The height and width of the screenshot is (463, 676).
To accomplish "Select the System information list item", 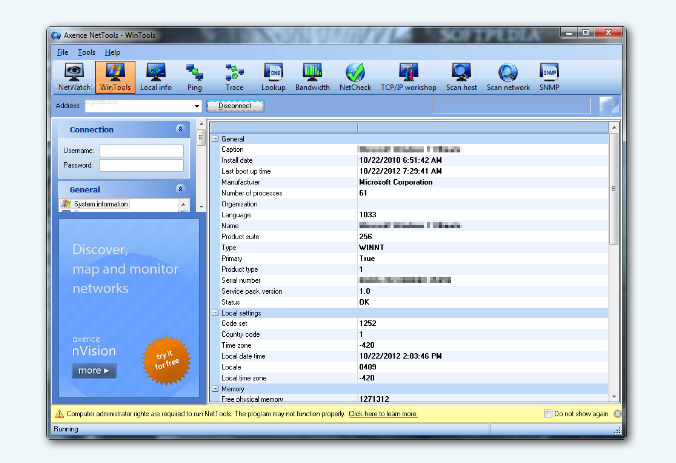I will tap(101, 204).
